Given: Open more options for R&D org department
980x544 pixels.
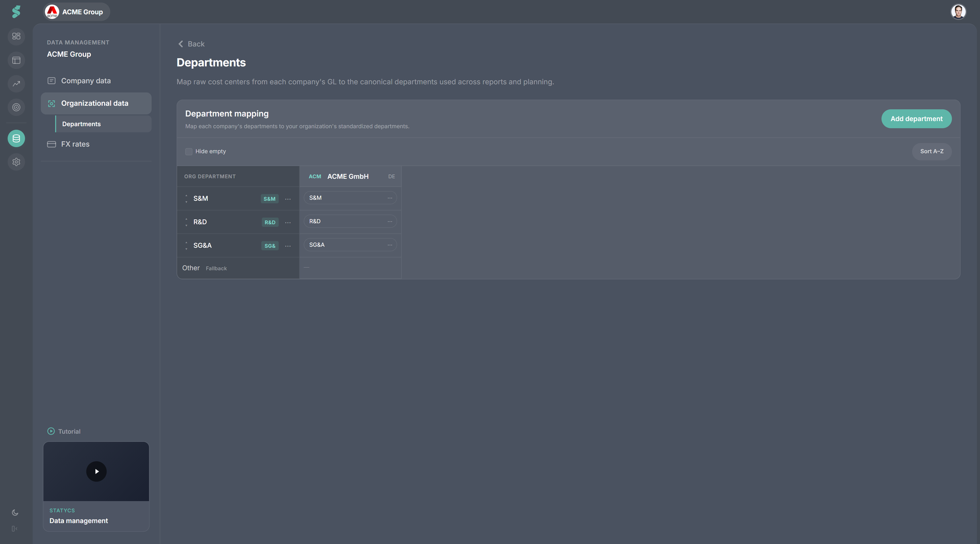Looking at the screenshot, I should pyautogui.click(x=288, y=223).
